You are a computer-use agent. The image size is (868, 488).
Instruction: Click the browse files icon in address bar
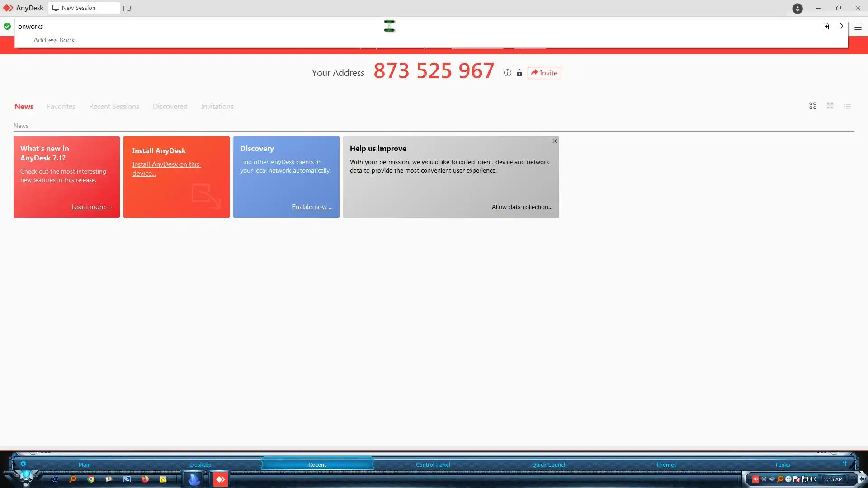click(x=826, y=26)
